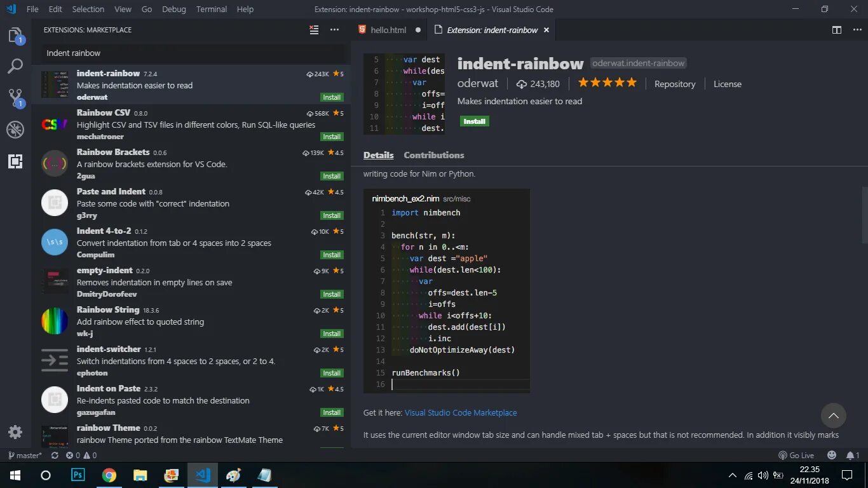This screenshot has width=868, height=488.
Task: Open the Debug menu
Action: pos(174,9)
